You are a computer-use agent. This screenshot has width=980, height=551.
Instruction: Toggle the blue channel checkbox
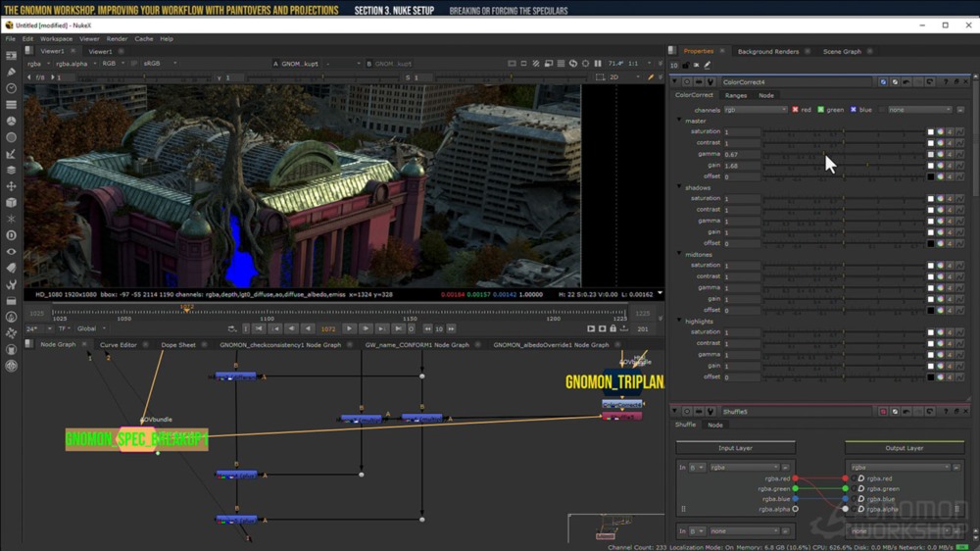pyautogui.click(x=854, y=110)
